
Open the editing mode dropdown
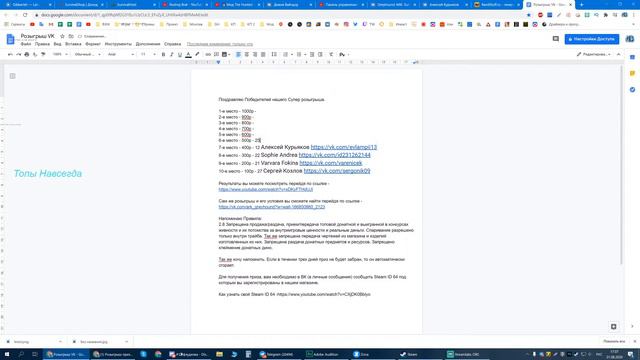[x=594, y=54]
